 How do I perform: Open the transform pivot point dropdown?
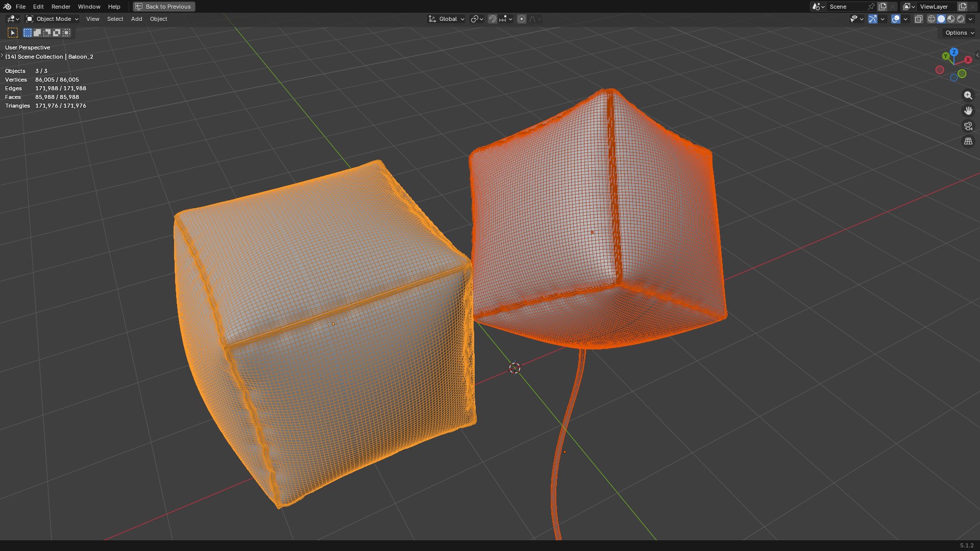[x=477, y=19]
